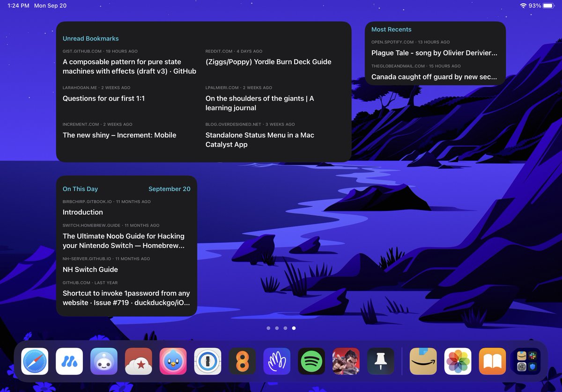Open the orange figure-8 app
This screenshot has height=392, width=562.
tap(242, 361)
